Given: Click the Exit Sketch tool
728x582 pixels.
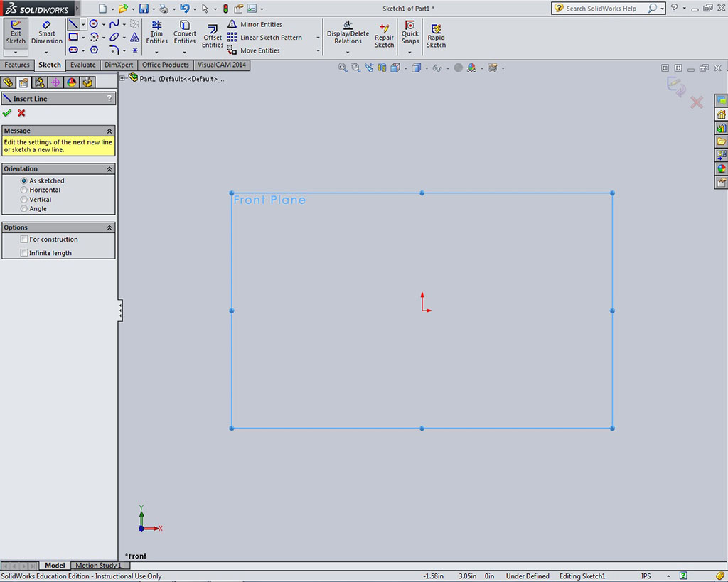Looking at the screenshot, I should (x=16, y=33).
